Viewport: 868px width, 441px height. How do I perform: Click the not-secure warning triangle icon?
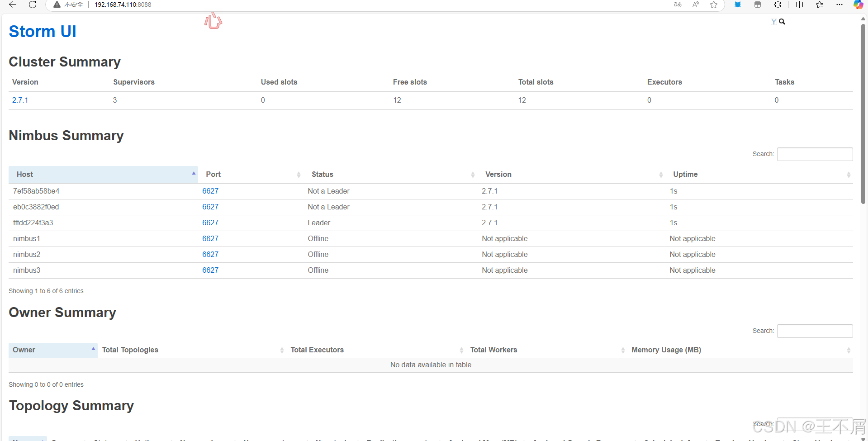coord(57,5)
